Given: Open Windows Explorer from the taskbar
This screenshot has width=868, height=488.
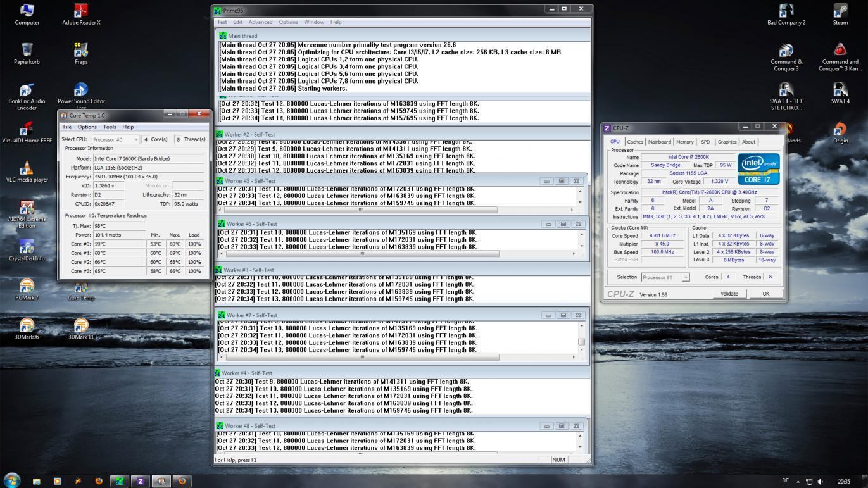Looking at the screenshot, I should tap(36, 481).
